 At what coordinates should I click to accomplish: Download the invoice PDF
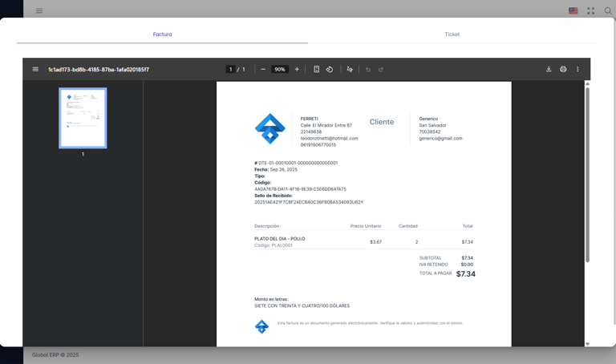tap(549, 69)
